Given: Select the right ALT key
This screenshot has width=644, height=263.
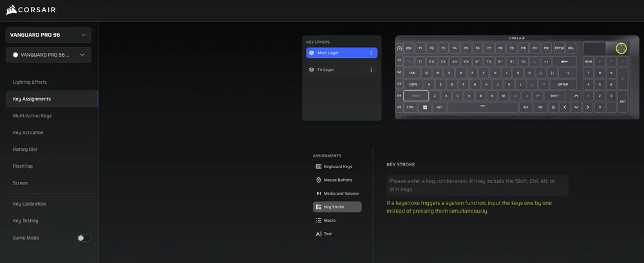Looking at the screenshot, I should 526,107.
